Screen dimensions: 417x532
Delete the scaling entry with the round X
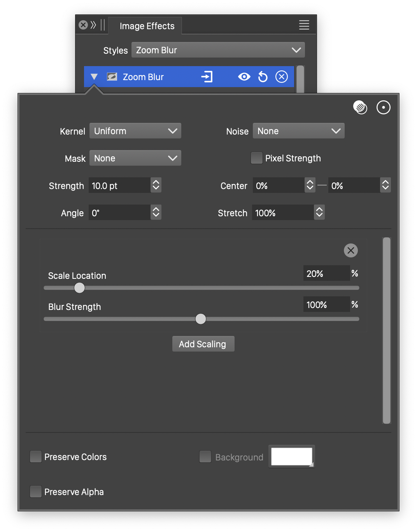click(x=350, y=250)
